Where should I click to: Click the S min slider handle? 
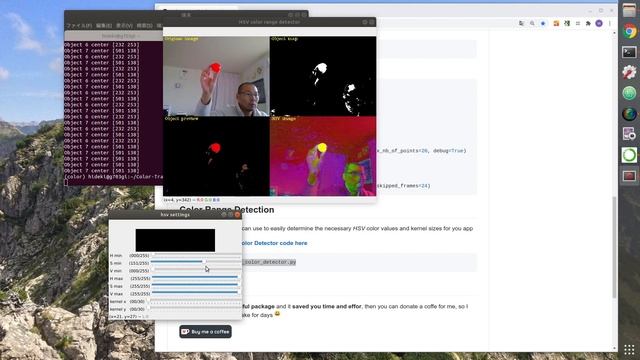(x=203, y=262)
